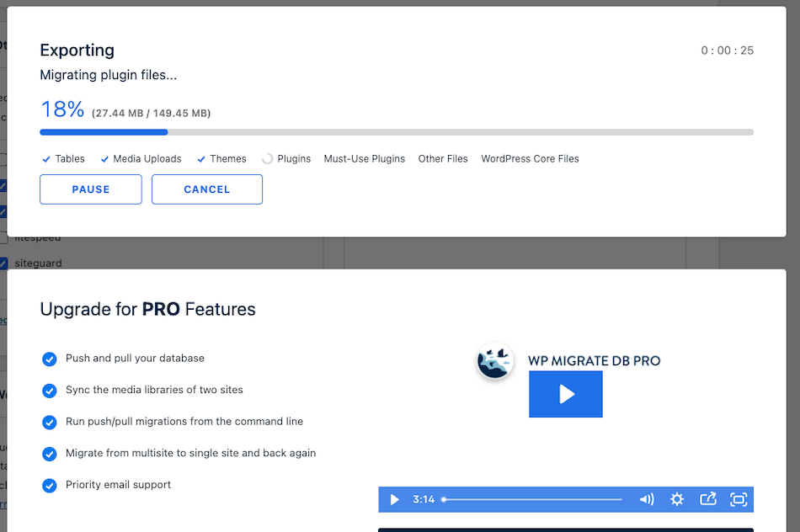Click the WP MIGRATE DB PRO video title
Screen dimensions: 800x532
pyautogui.click(x=594, y=361)
